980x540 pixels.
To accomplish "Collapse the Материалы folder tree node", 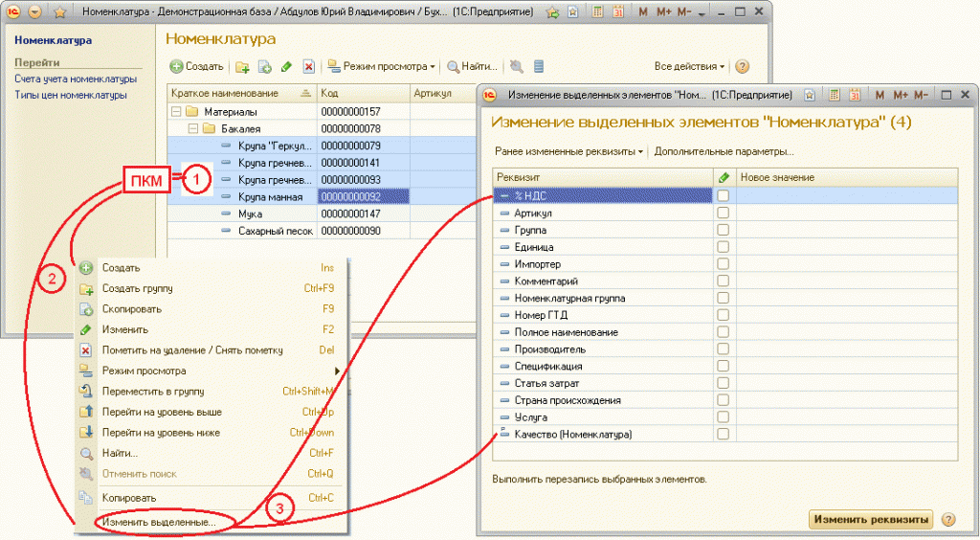I will (x=176, y=111).
